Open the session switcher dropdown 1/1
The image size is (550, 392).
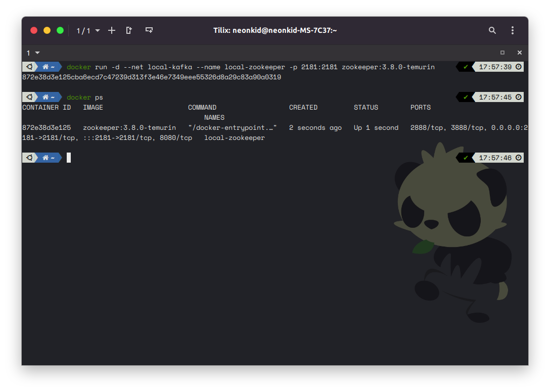[x=88, y=31]
